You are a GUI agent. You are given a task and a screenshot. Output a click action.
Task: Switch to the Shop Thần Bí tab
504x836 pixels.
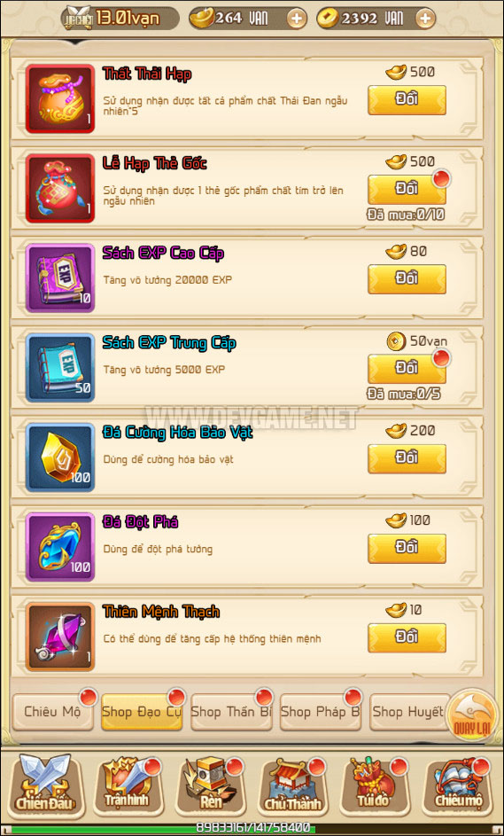click(x=231, y=712)
